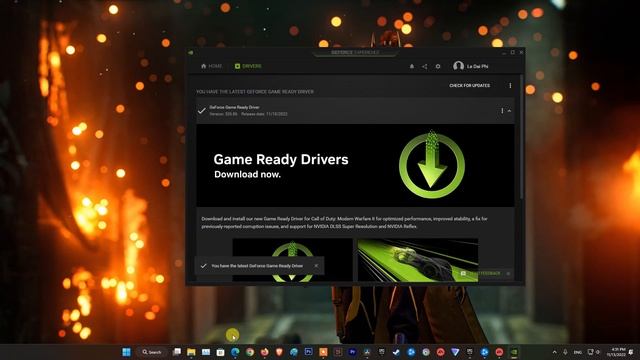Open the Windows Start menu
Screen dimensions: 640x360
tap(127, 352)
